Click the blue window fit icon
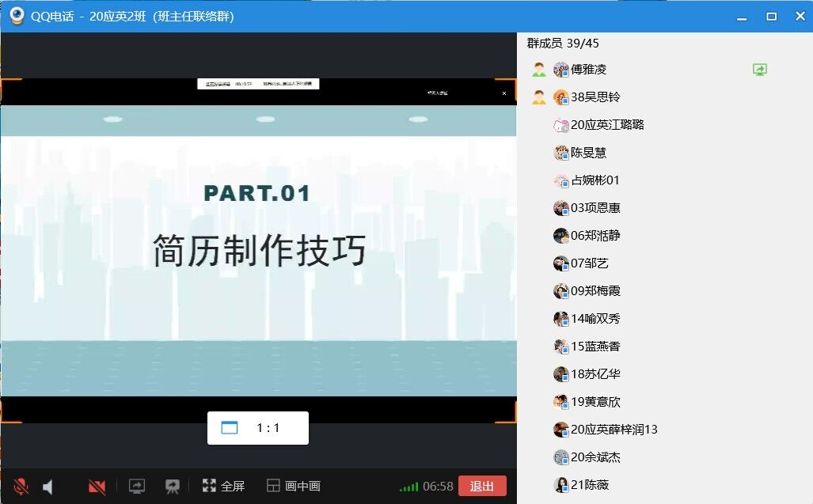 click(x=229, y=428)
